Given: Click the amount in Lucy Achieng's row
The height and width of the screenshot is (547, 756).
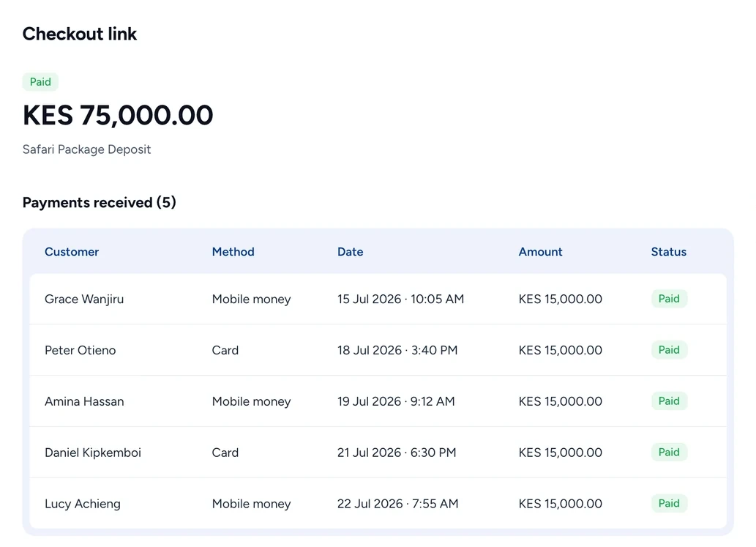Looking at the screenshot, I should click(x=561, y=504).
